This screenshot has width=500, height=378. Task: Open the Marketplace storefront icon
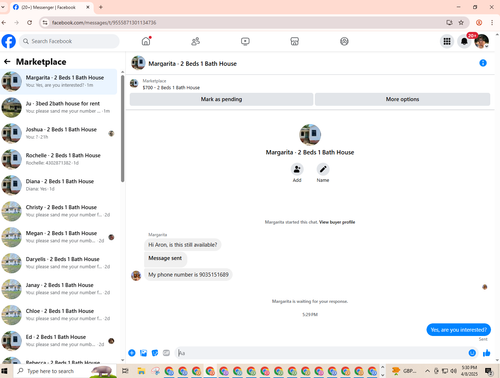tap(294, 41)
